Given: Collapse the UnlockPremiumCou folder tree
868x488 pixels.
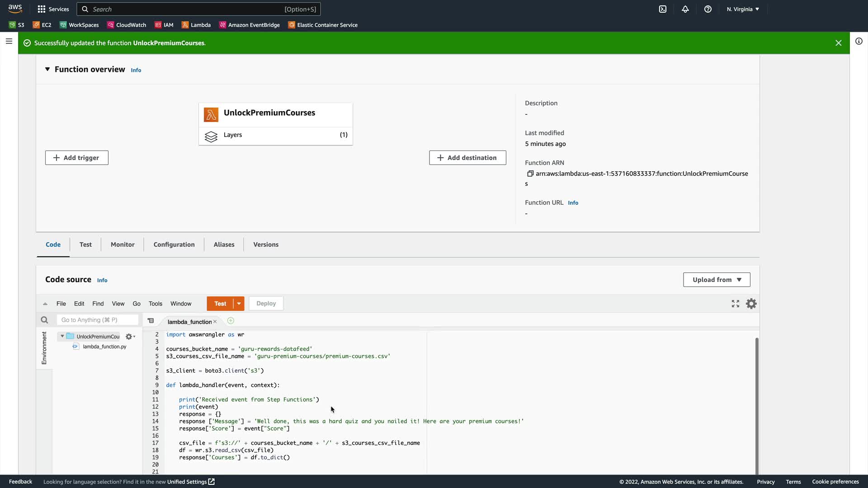Looking at the screenshot, I should [62, 336].
